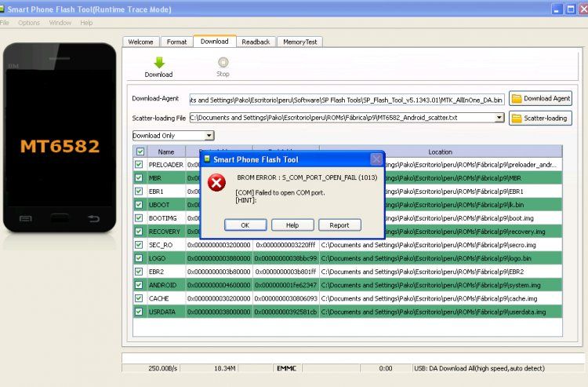Click the EBR2 begin address cell
The width and height of the screenshot is (588, 387).
click(x=219, y=272)
